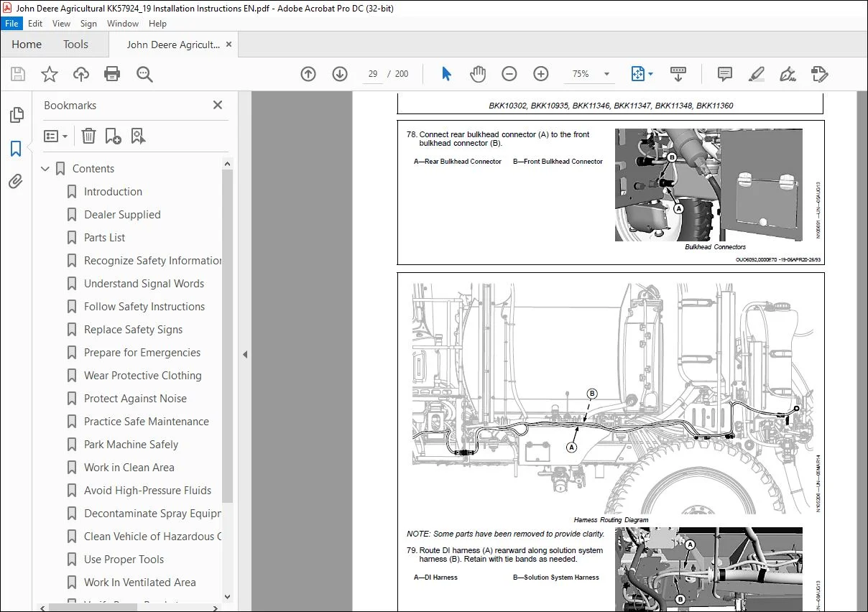Go to Decontaminate Spray Equipment bookmark
Image resolution: width=868 pixels, height=612 pixels.
point(152,514)
